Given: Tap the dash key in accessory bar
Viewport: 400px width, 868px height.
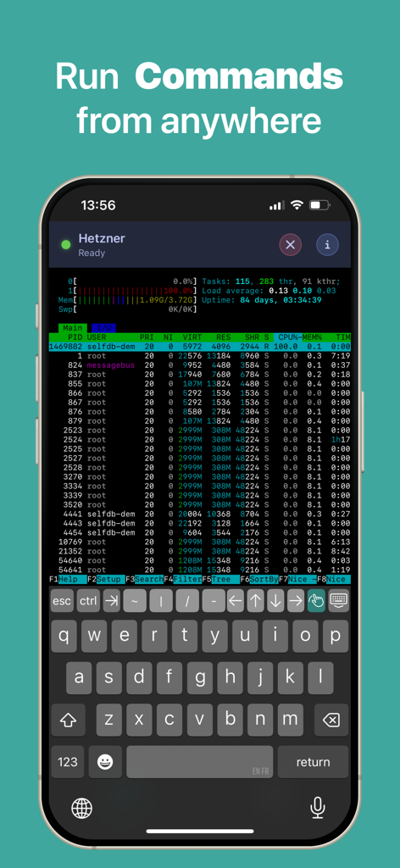Looking at the screenshot, I should pyautogui.click(x=214, y=601).
